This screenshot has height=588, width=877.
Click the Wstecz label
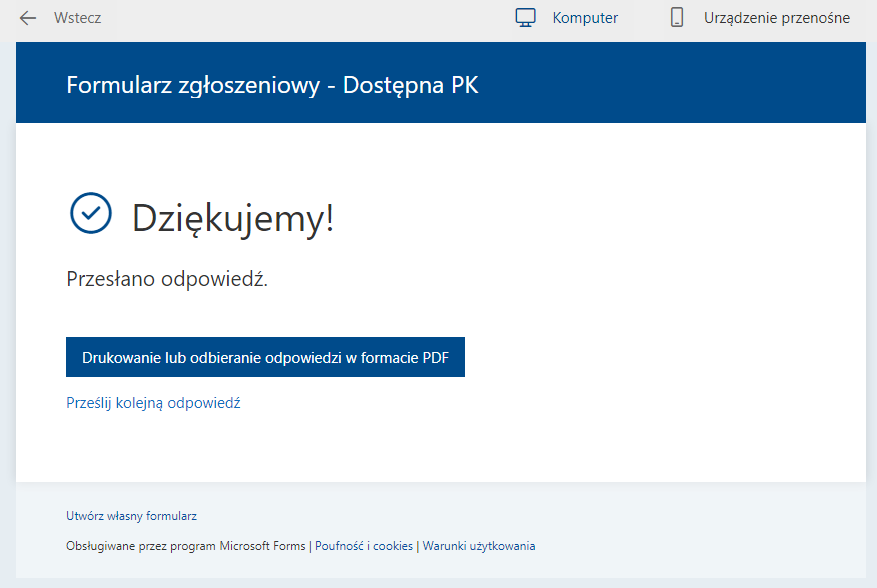77,18
